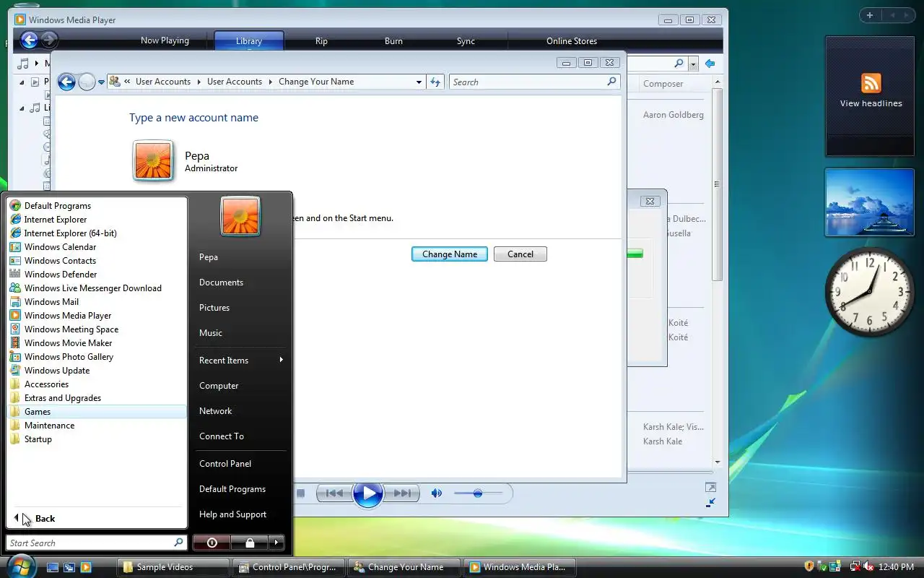
Task: Switch to Burn tab in Media Player
Action: 393,41
